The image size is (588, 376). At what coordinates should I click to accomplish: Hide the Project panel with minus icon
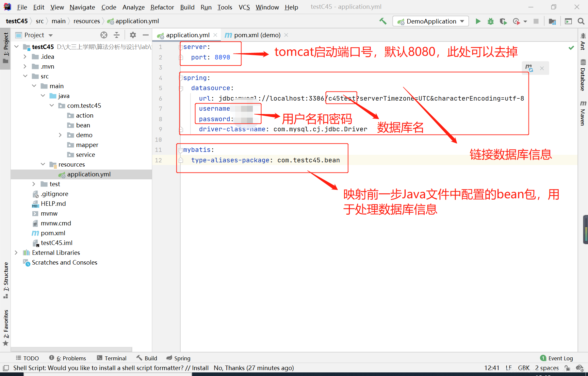click(x=146, y=35)
